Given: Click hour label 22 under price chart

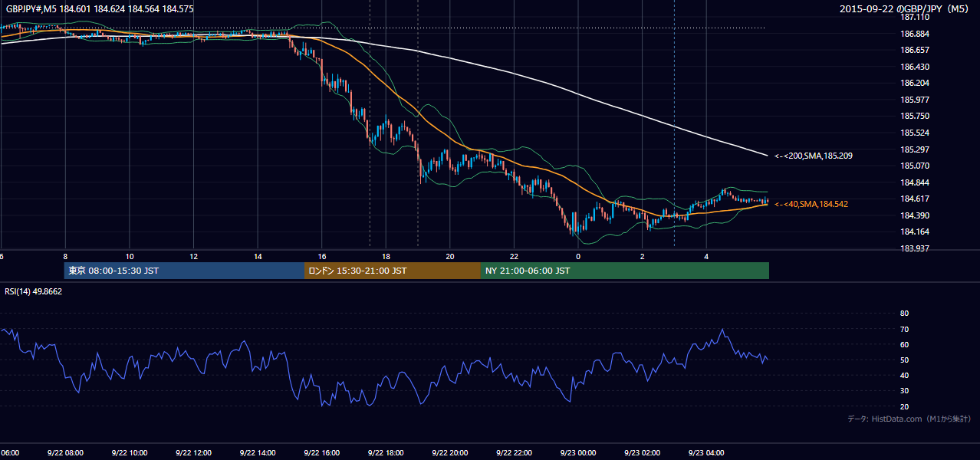Looking at the screenshot, I should click(x=515, y=256).
